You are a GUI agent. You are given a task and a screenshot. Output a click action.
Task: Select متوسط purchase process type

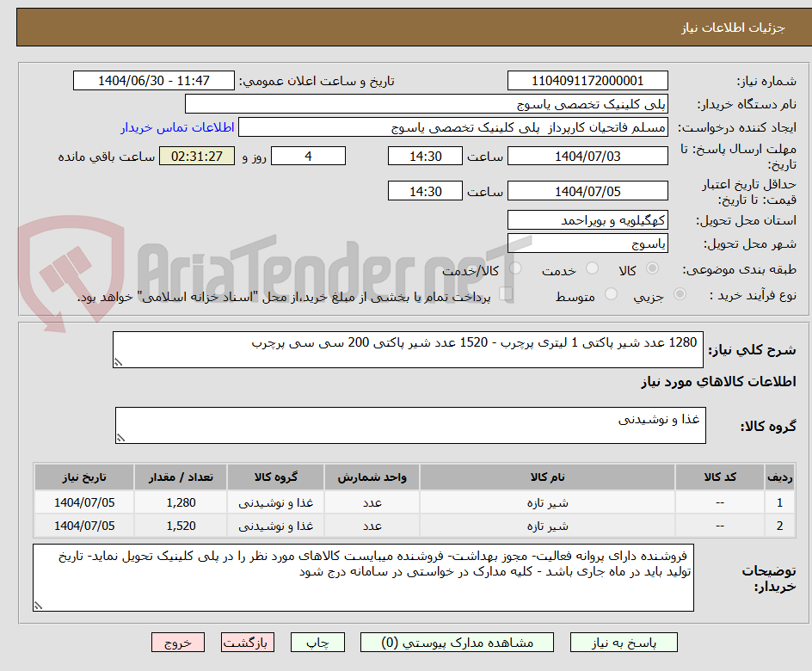[x=612, y=292]
